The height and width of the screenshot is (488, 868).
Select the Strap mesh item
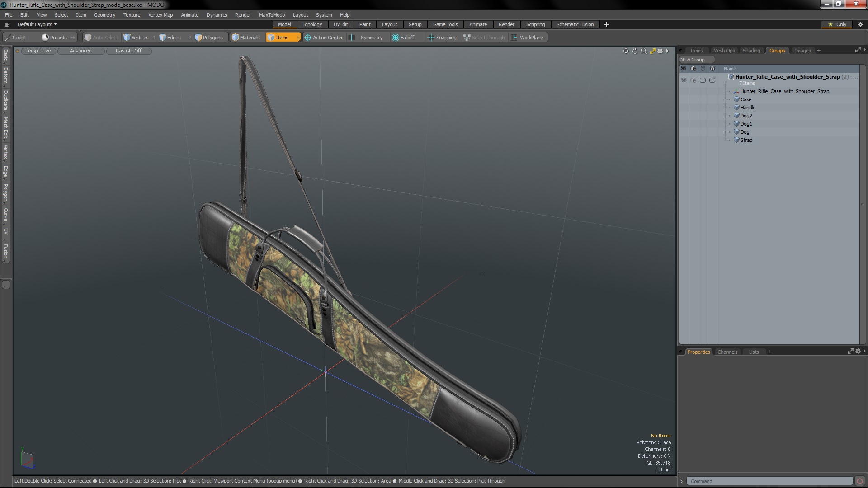click(x=746, y=140)
